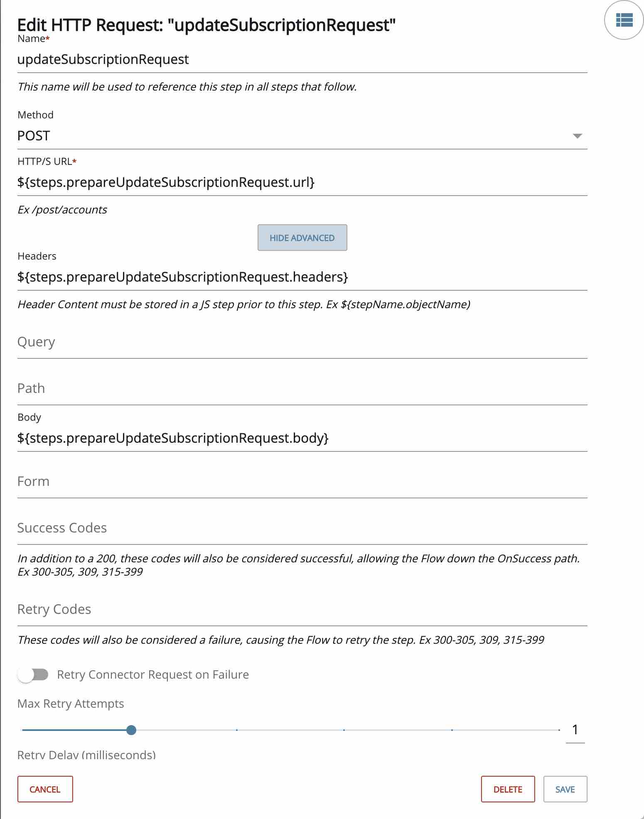Image resolution: width=644 pixels, height=819 pixels.
Task: Click into the Headers field
Action: tap(302, 277)
